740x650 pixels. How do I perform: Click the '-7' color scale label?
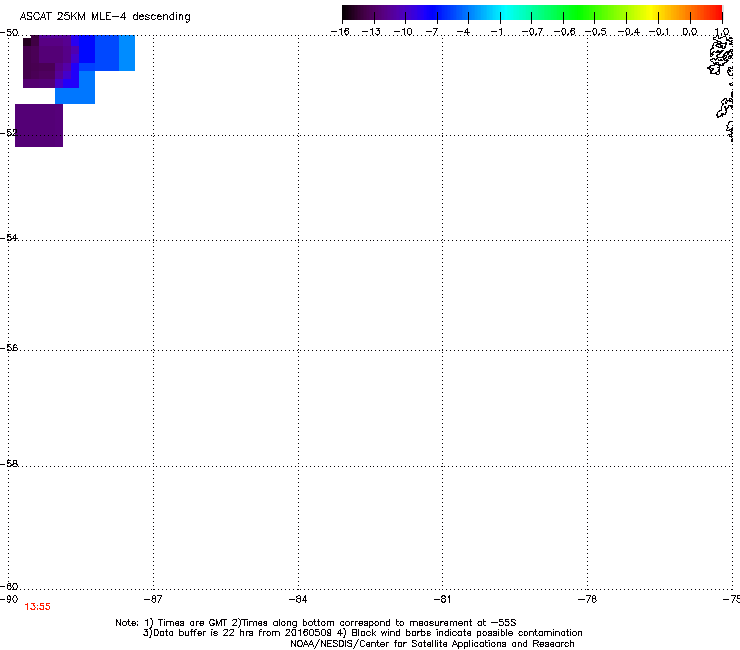(432, 32)
